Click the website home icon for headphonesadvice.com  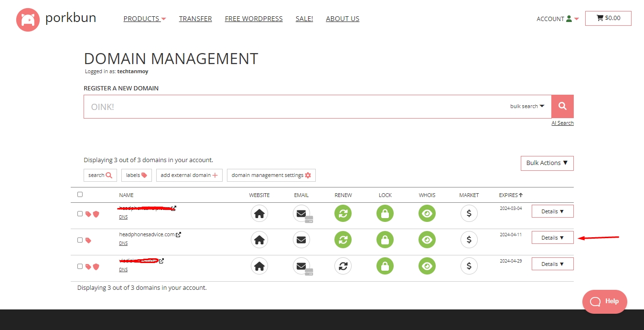pyautogui.click(x=259, y=240)
